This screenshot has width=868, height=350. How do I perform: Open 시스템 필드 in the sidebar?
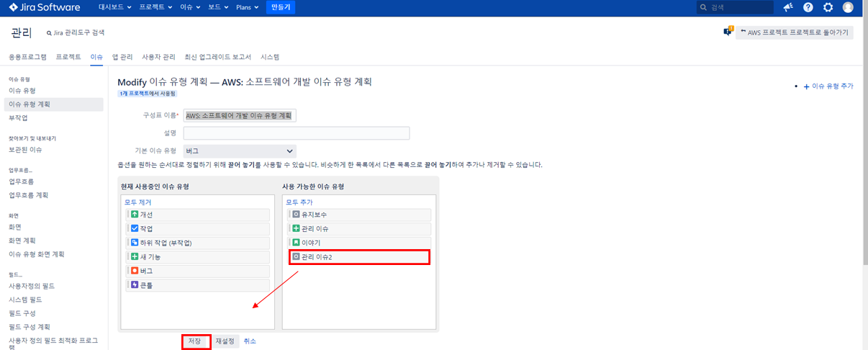tap(25, 300)
